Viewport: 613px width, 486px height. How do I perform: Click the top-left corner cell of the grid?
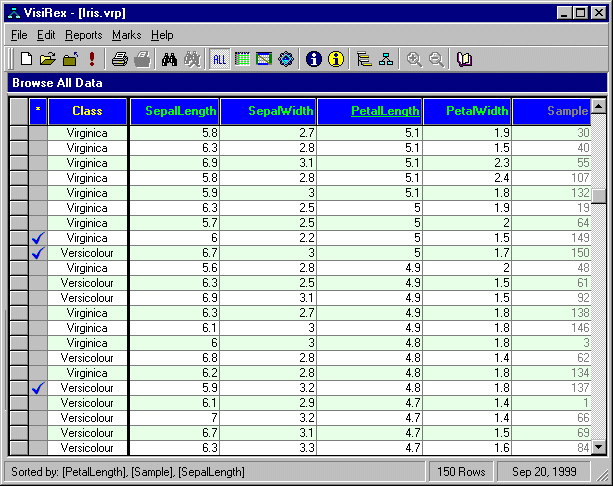click(x=19, y=111)
